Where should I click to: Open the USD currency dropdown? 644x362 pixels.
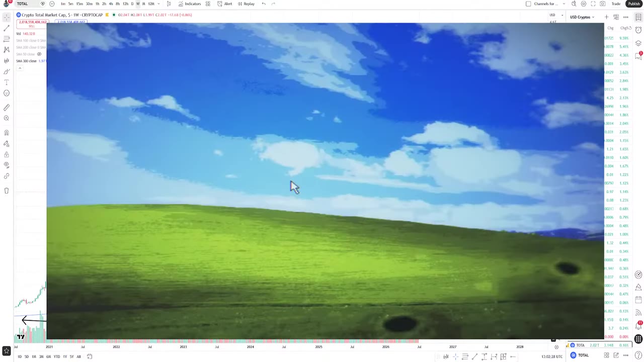click(555, 15)
